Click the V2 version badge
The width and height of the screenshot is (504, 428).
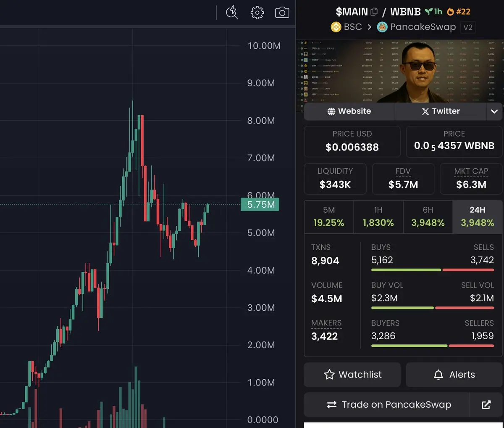(x=468, y=27)
